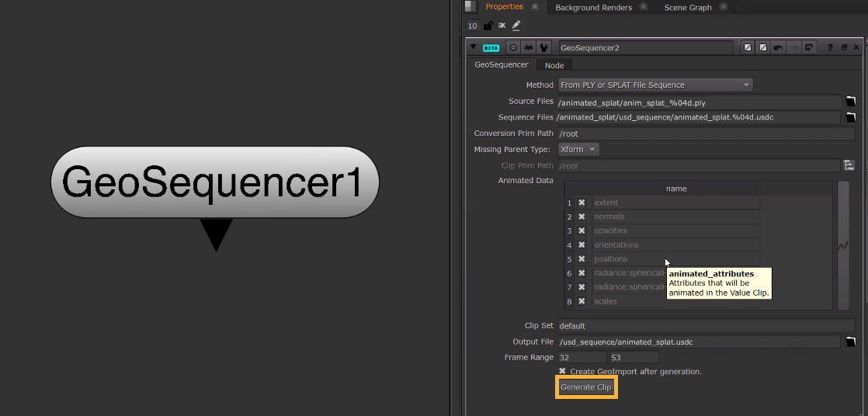Image resolution: width=868 pixels, height=416 pixels.
Task: Uncheck the extent attribute
Action: pos(582,203)
